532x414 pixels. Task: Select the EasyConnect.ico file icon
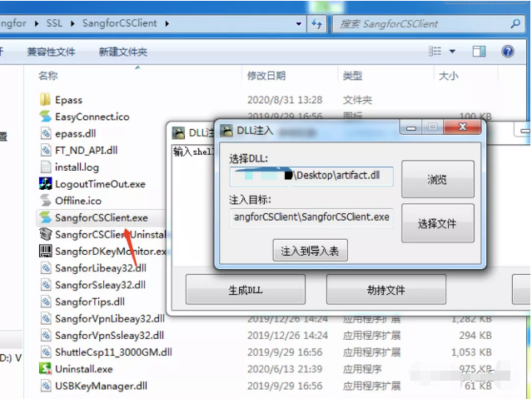point(45,117)
